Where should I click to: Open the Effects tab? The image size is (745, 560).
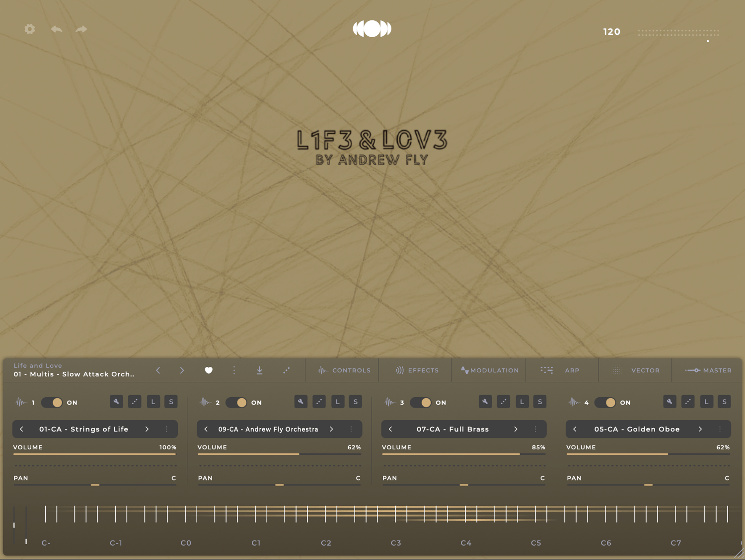click(x=415, y=370)
